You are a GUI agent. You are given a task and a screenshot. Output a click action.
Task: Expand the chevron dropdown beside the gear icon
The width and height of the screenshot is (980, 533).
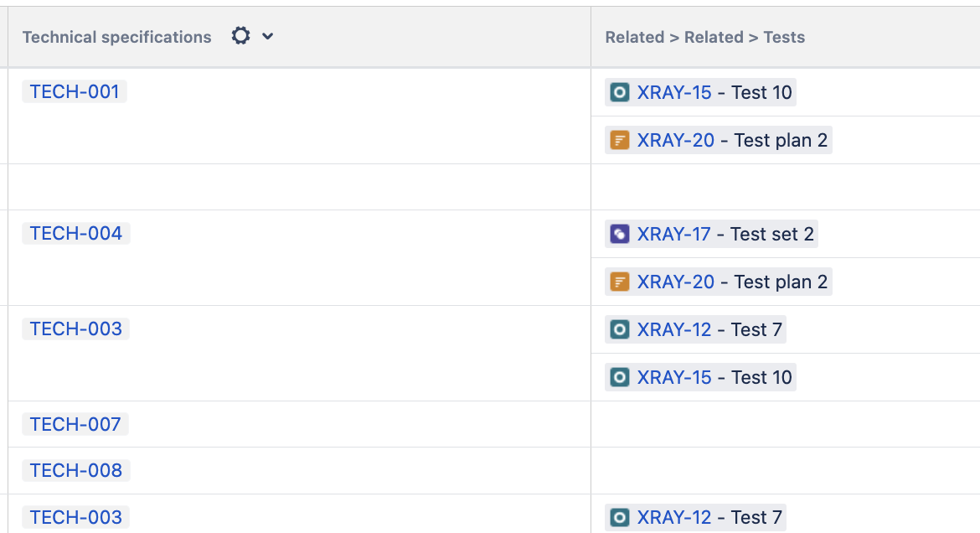[267, 36]
